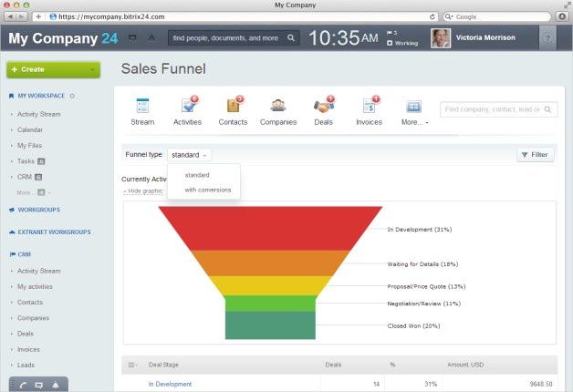Click the browser forward arrow
This screenshot has width=573, height=392.
[22, 16]
